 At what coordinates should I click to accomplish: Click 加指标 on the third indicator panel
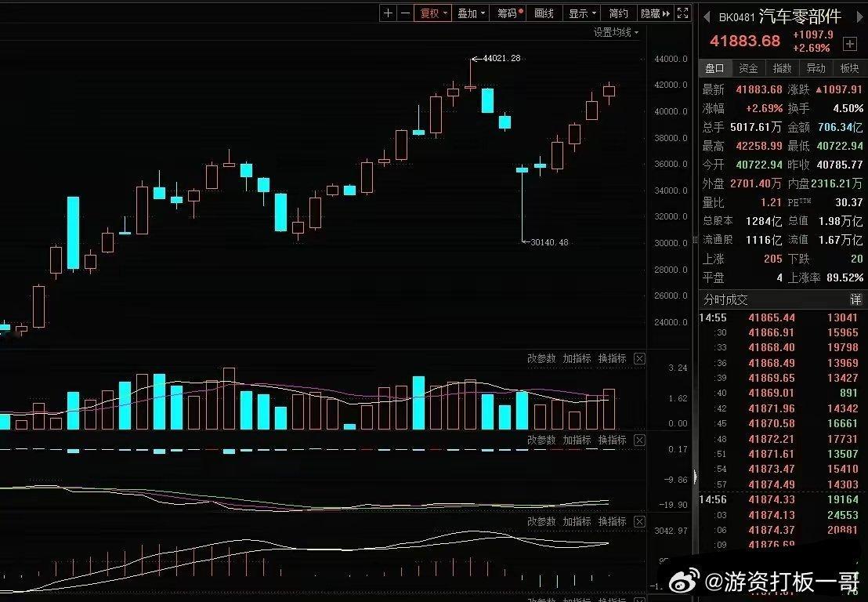(x=577, y=521)
